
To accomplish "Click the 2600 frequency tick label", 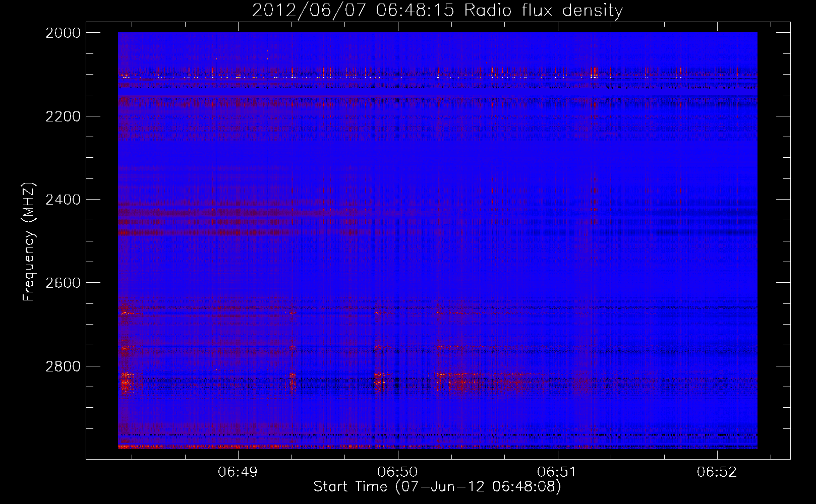I will (63, 283).
